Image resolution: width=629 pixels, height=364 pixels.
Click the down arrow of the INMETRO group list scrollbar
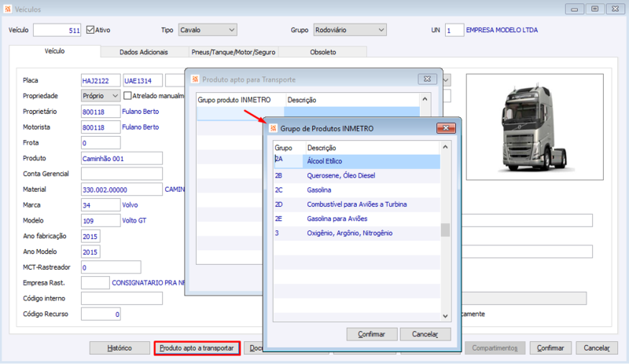coord(445,316)
